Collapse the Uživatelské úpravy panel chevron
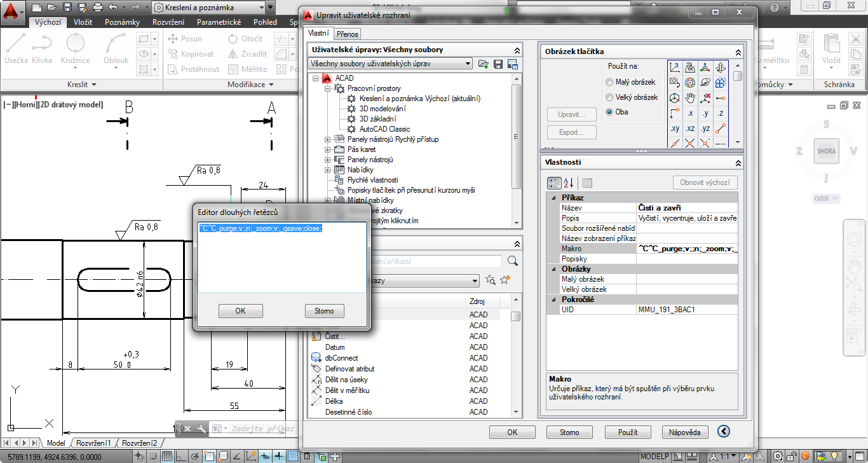The height and width of the screenshot is (463, 868). point(517,50)
